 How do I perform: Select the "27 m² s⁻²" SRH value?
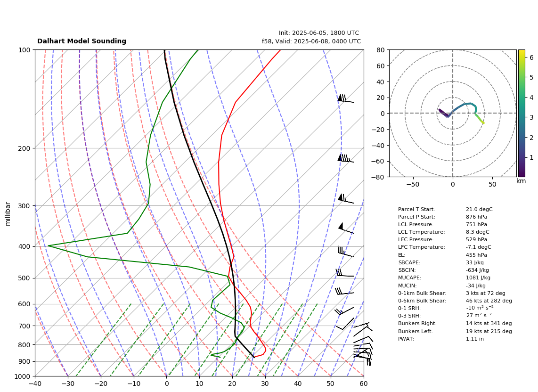(479, 316)
